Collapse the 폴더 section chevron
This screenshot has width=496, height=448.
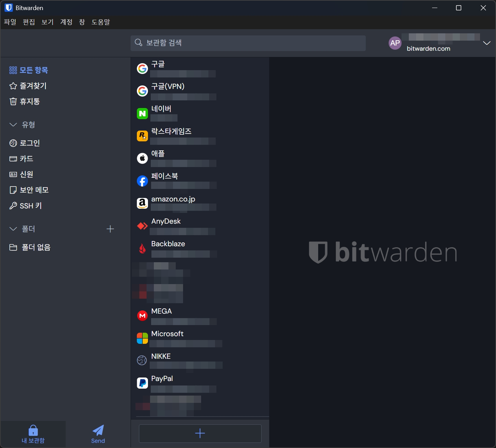click(13, 229)
